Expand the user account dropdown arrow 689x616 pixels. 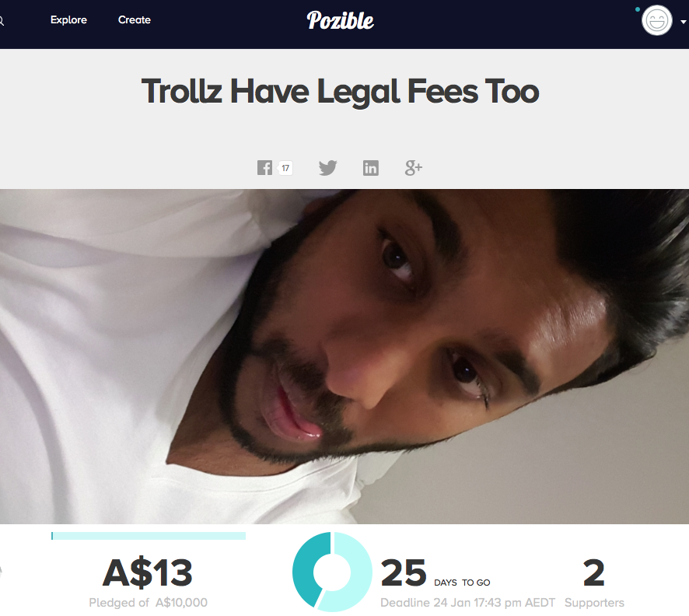point(684,22)
